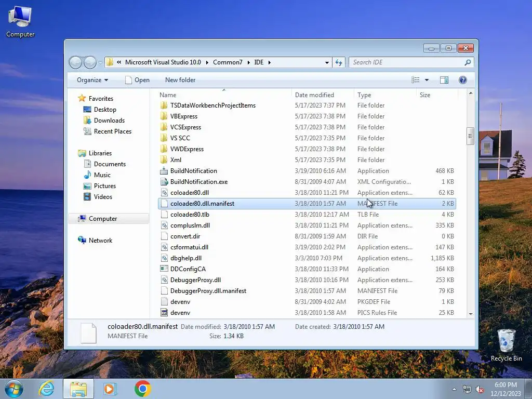Viewport: 532px width, 399px height.
Task: Show hidden tray icons arrow
Action: (454, 390)
